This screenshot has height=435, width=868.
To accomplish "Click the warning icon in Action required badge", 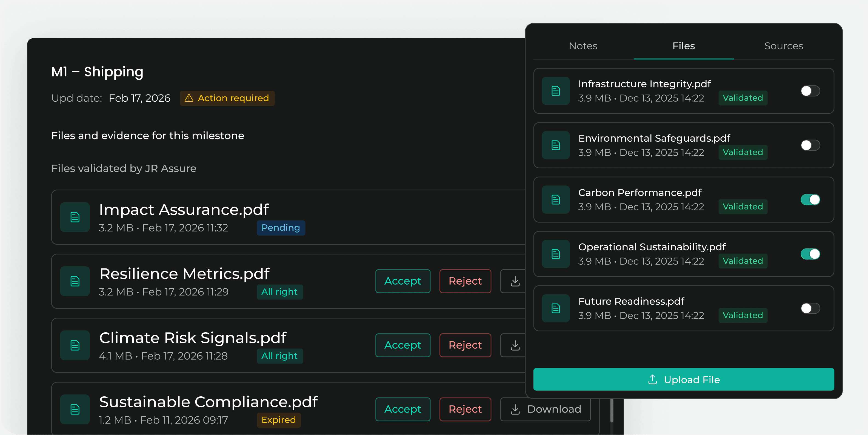I will pos(189,98).
